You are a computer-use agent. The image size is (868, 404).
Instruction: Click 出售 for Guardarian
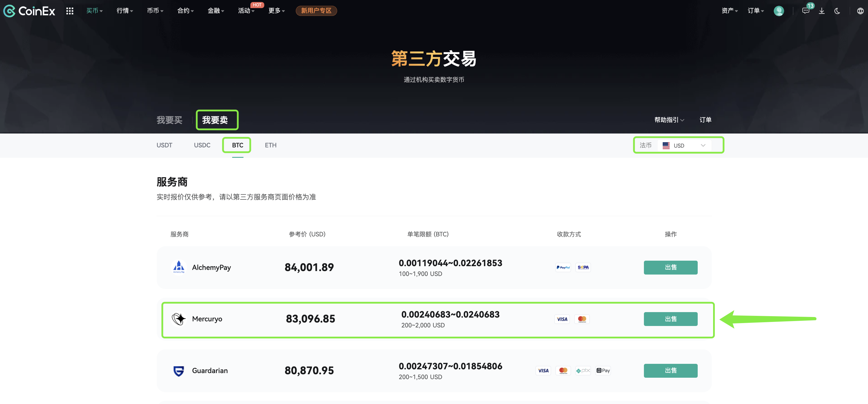(671, 371)
